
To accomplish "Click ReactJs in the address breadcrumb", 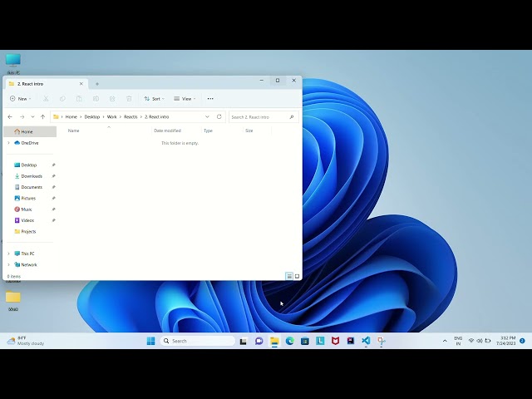I will [x=131, y=116].
